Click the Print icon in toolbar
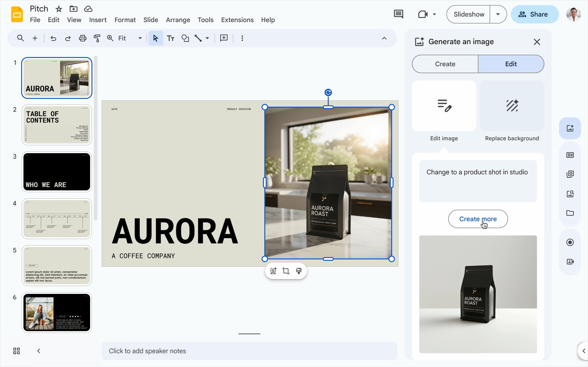Screen dimensions: 588x367 coord(83,38)
